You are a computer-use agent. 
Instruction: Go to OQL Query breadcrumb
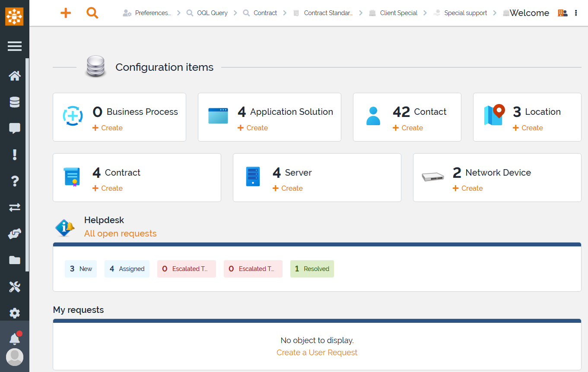(212, 13)
